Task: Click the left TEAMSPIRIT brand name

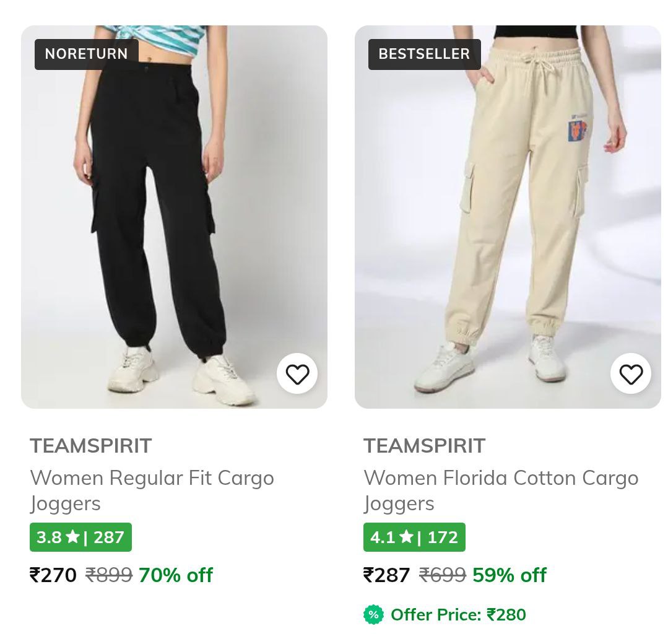Action: [90, 445]
